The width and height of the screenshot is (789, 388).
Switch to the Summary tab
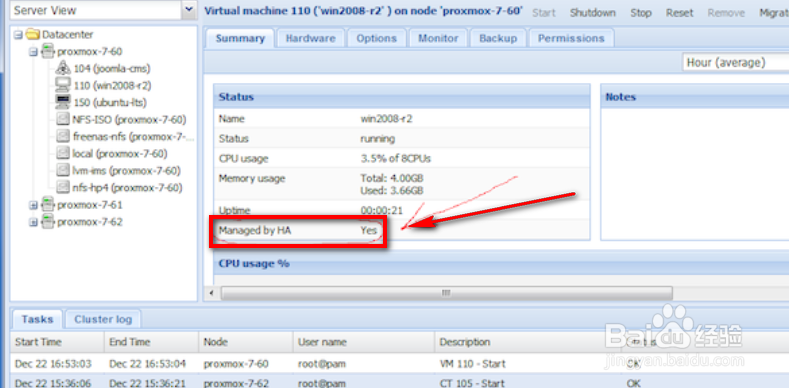click(x=240, y=38)
